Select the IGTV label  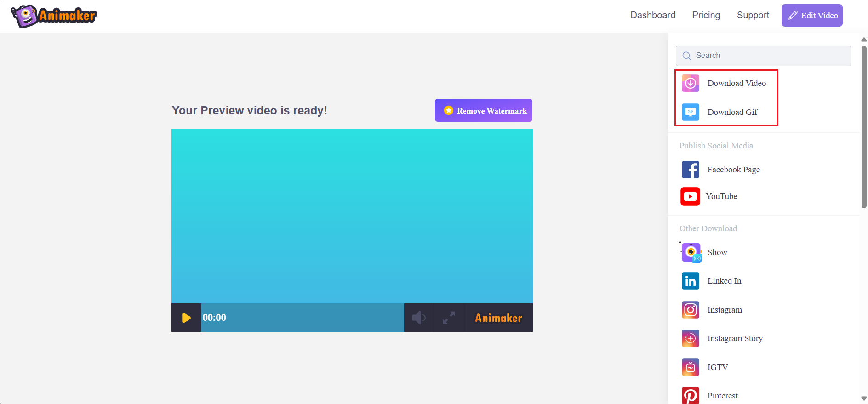pos(718,367)
